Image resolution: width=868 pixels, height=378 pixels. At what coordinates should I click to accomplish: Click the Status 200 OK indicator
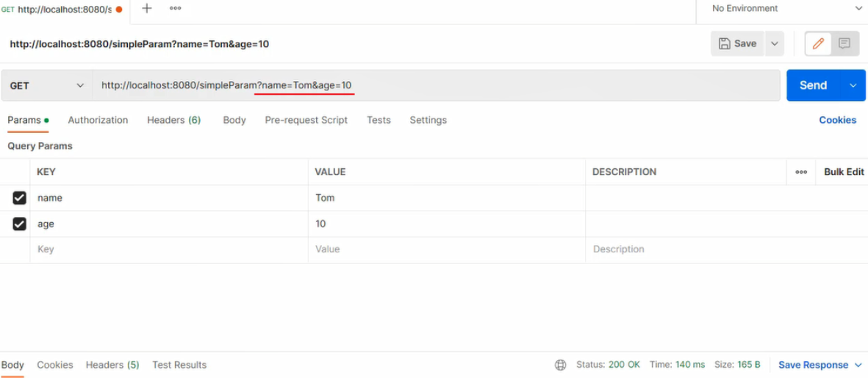coord(608,365)
